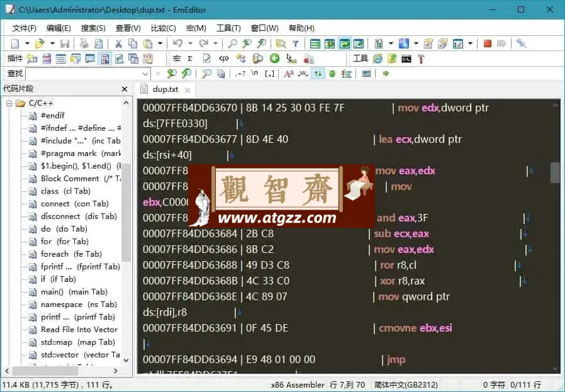565x392 pixels.
Task: Select the dup.txt document tab
Action: click(165, 89)
